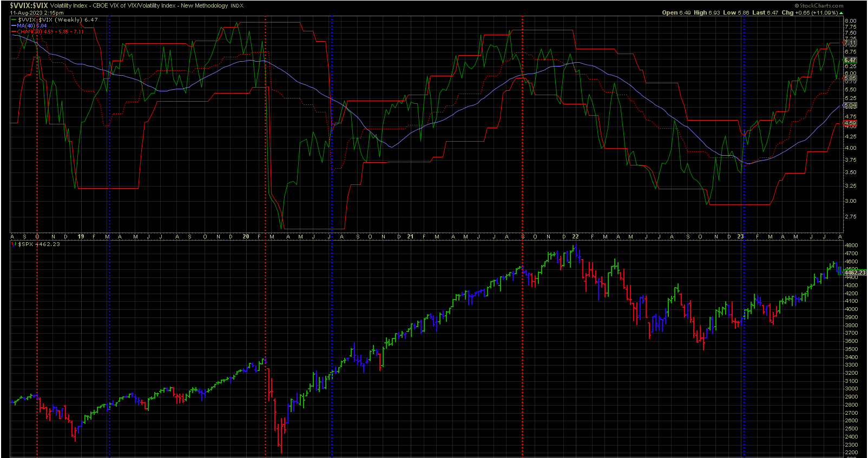Click the Low 5.86 value
The image size is (868, 458).
coord(736,12)
